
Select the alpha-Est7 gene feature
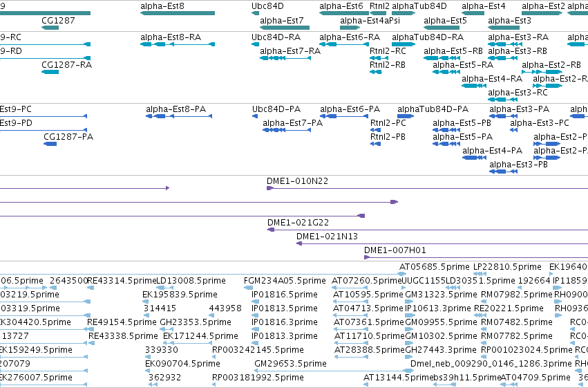[x=285, y=28]
